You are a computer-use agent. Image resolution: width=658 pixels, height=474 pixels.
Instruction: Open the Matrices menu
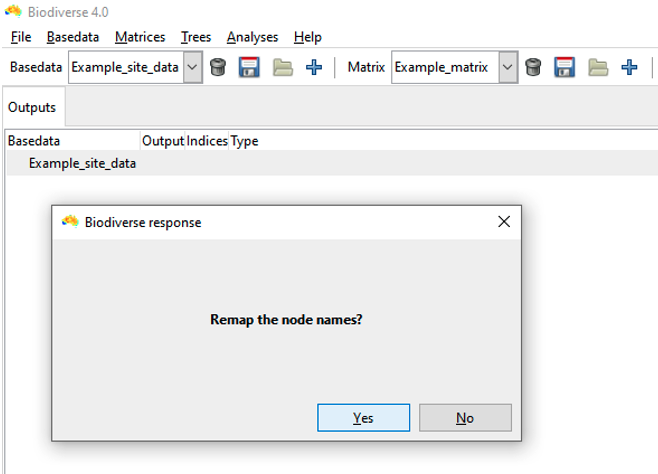click(x=140, y=37)
